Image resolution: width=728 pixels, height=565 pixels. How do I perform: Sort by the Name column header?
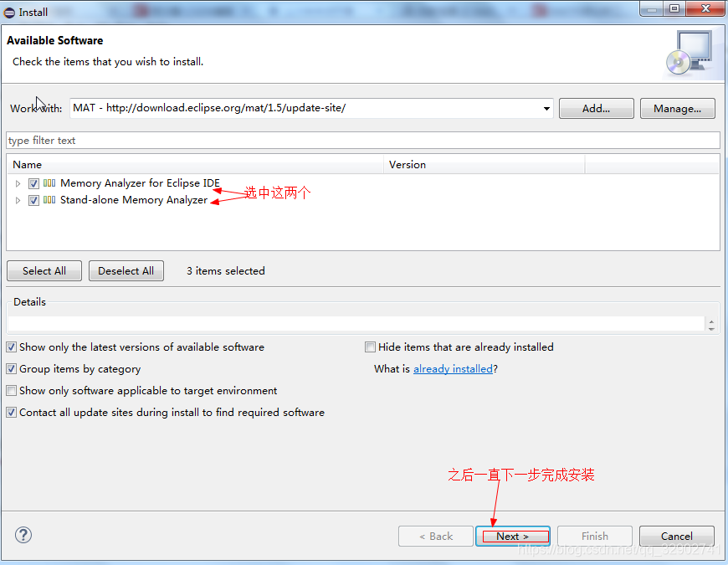195,164
